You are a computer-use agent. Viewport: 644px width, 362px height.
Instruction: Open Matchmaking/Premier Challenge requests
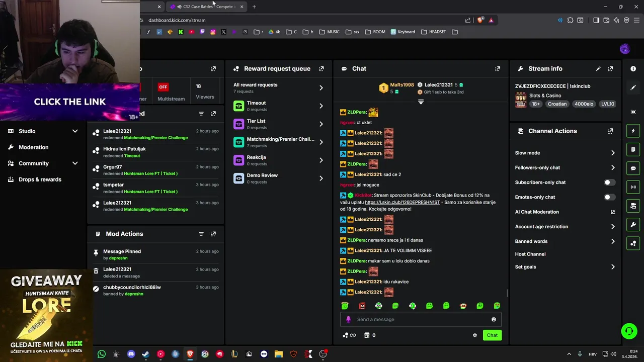(278, 142)
